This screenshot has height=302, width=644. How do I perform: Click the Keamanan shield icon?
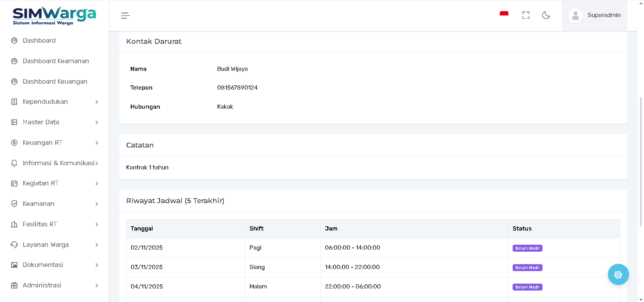14,204
